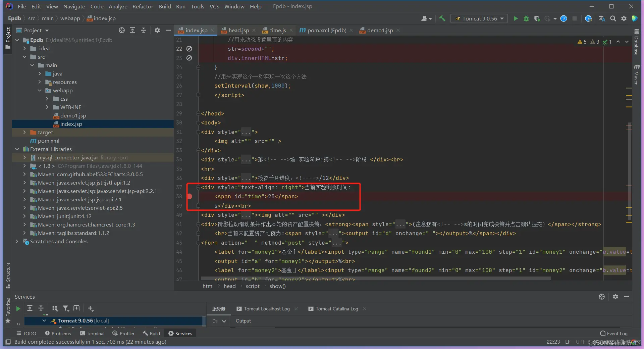Open Search Everywhere magnifier icon
Image resolution: width=644 pixels, height=349 pixels.
point(613,18)
